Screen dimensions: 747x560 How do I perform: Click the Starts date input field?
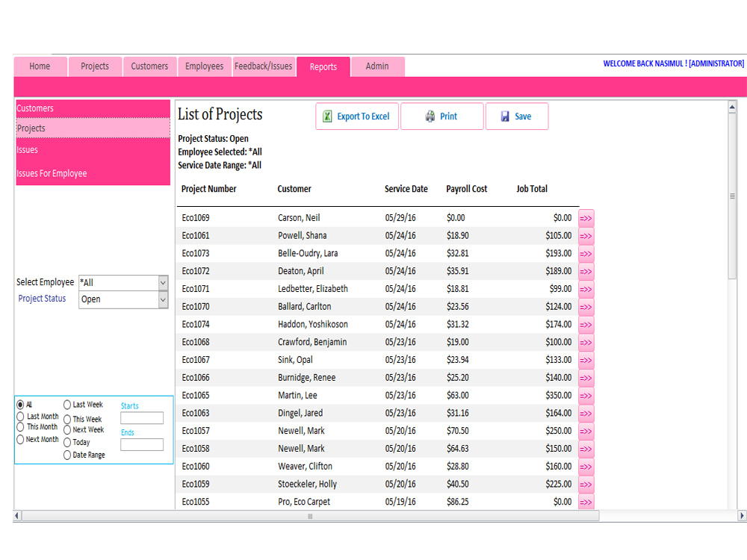142,418
